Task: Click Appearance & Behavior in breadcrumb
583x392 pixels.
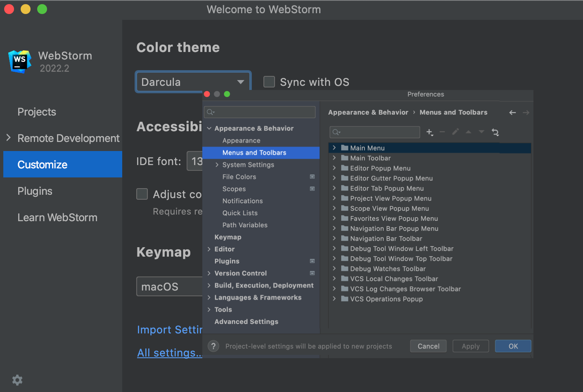Action: [x=368, y=112]
